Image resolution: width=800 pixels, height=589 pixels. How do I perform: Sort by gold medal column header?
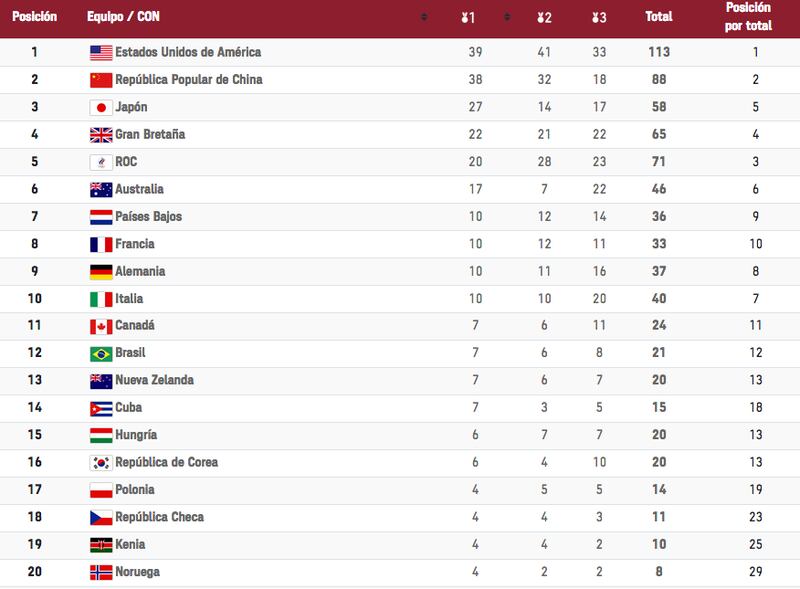(x=468, y=18)
